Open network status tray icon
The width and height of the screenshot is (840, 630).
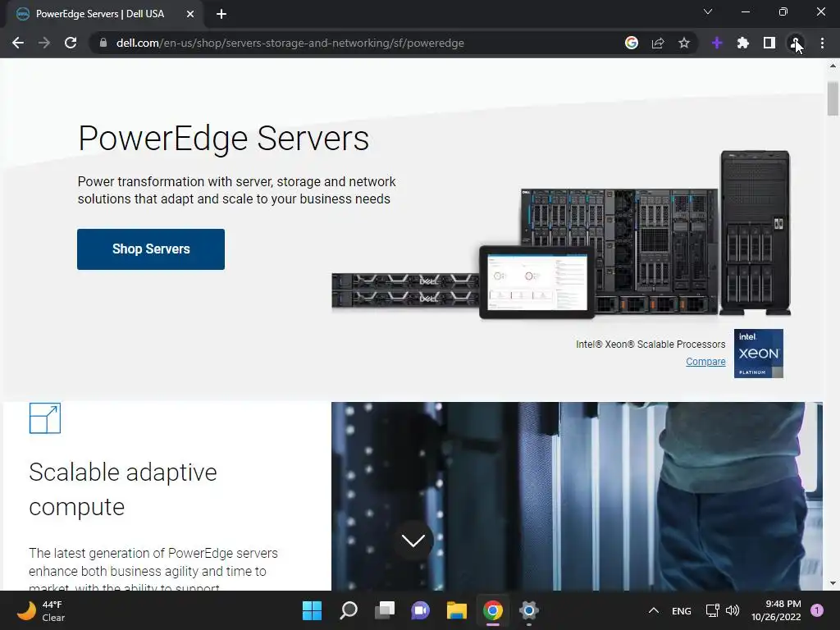tap(712, 610)
